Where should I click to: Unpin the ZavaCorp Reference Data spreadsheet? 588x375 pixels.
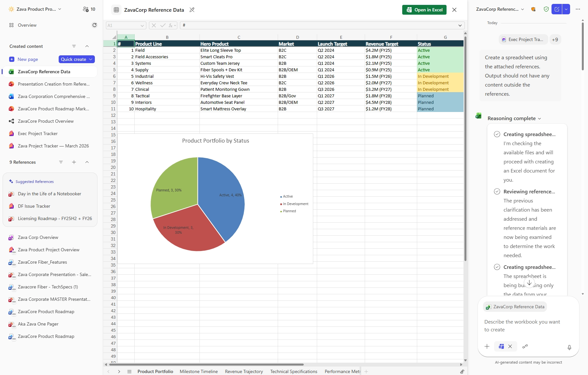tap(192, 10)
